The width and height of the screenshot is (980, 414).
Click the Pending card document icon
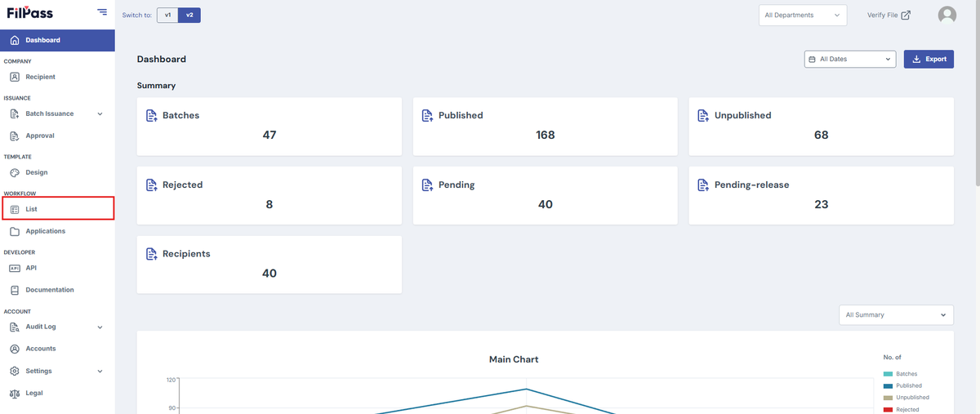tap(427, 185)
